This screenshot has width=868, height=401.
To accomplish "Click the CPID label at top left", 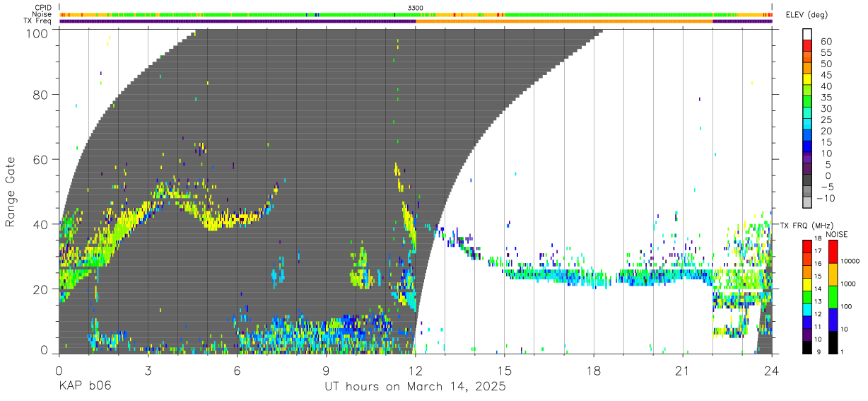I will 43,8.
